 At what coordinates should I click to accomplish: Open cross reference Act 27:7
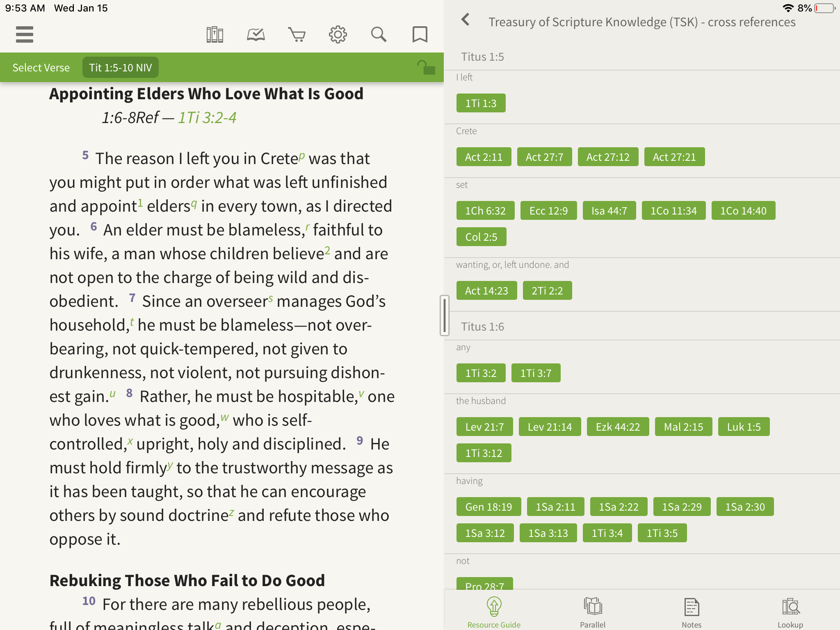[x=544, y=157]
